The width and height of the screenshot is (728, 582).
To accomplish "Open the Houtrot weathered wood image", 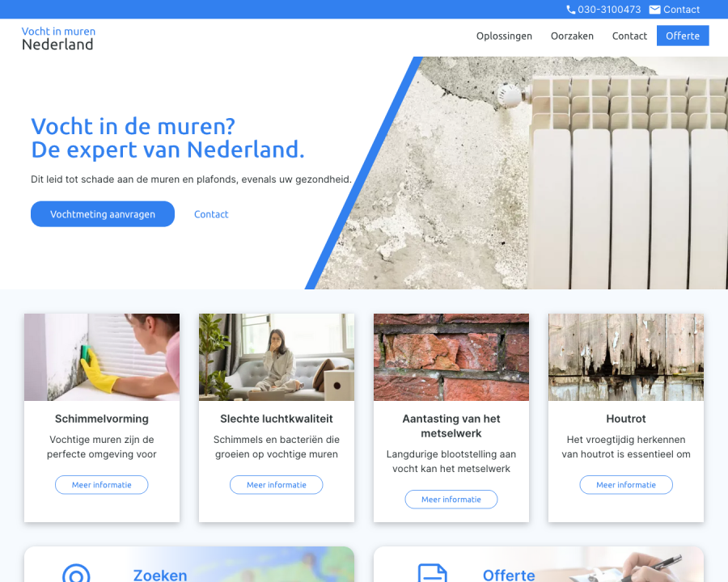I will (x=625, y=356).
